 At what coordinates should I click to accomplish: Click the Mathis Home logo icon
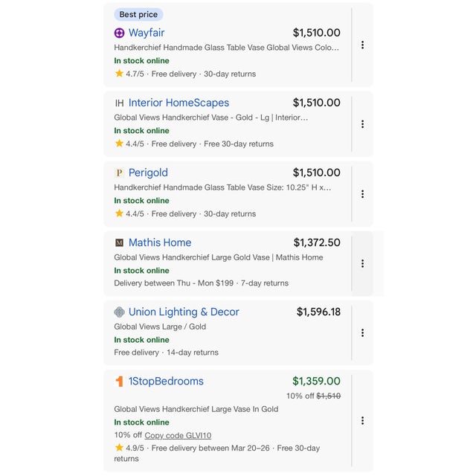(119, 242)
